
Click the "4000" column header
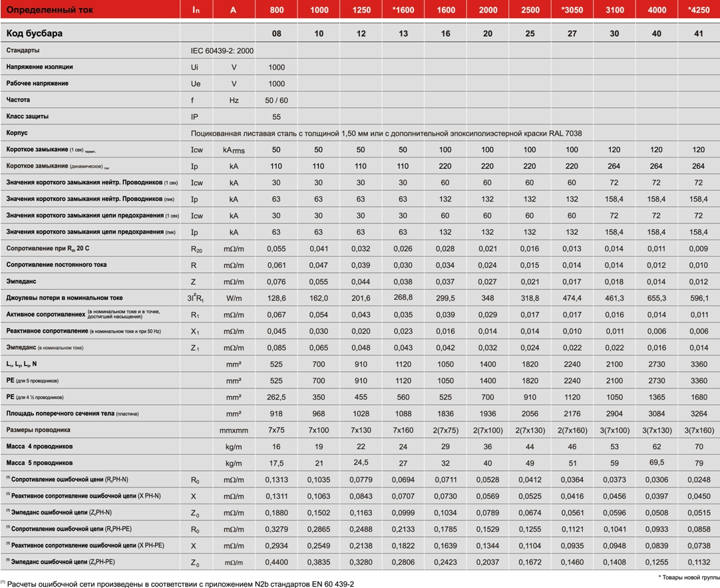[x=657, y=9]
